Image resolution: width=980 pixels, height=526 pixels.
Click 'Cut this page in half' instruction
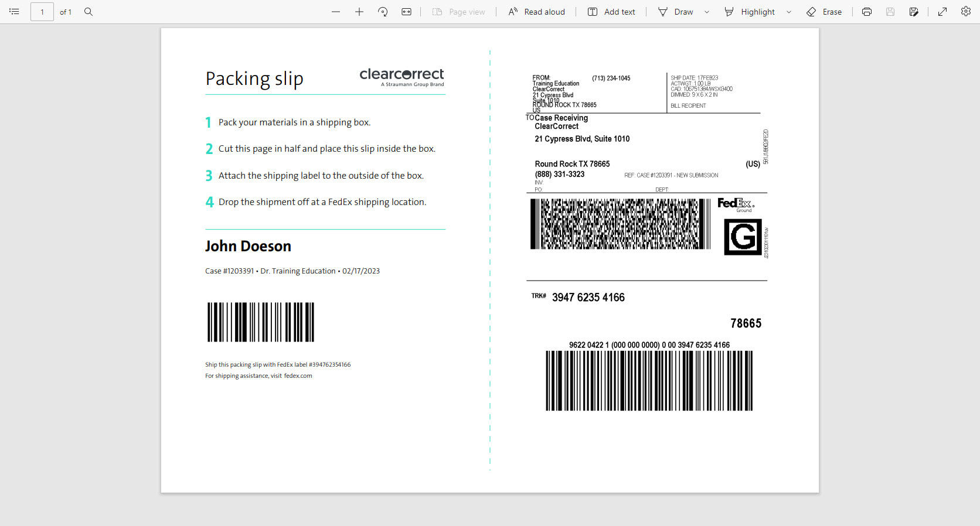(327, 149)
